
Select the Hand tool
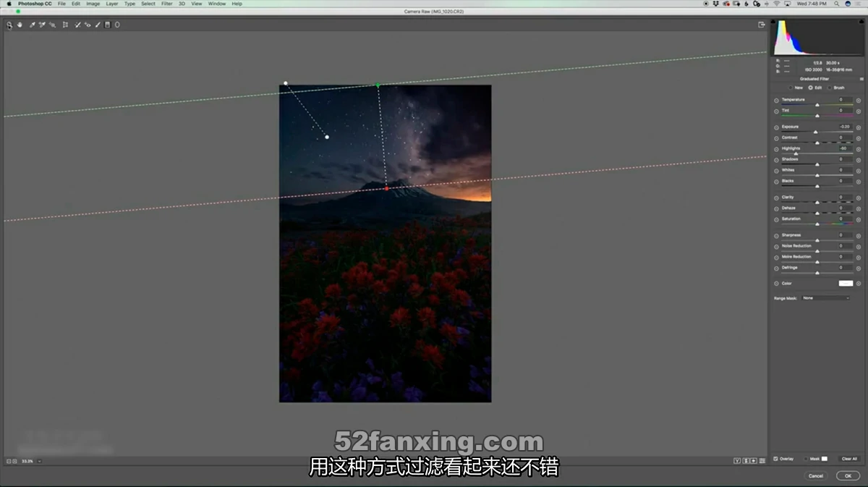(20, 25)
